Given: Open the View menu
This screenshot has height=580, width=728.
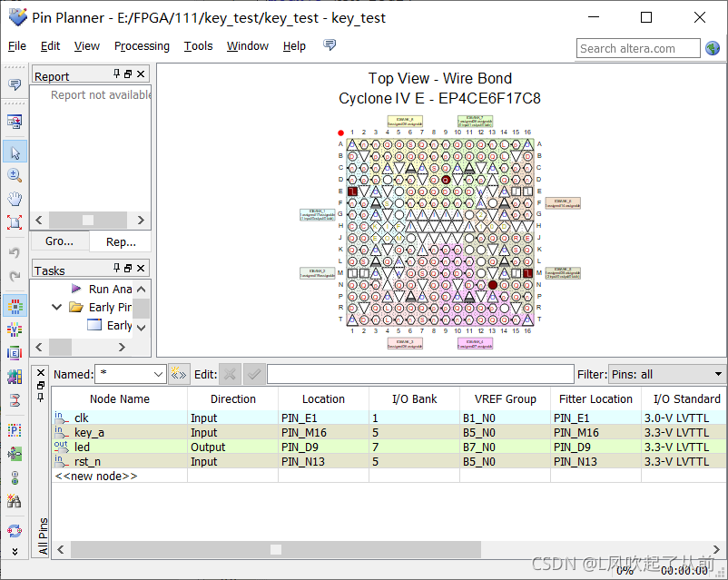Looking at the screenshot, I should click(87, 46).
